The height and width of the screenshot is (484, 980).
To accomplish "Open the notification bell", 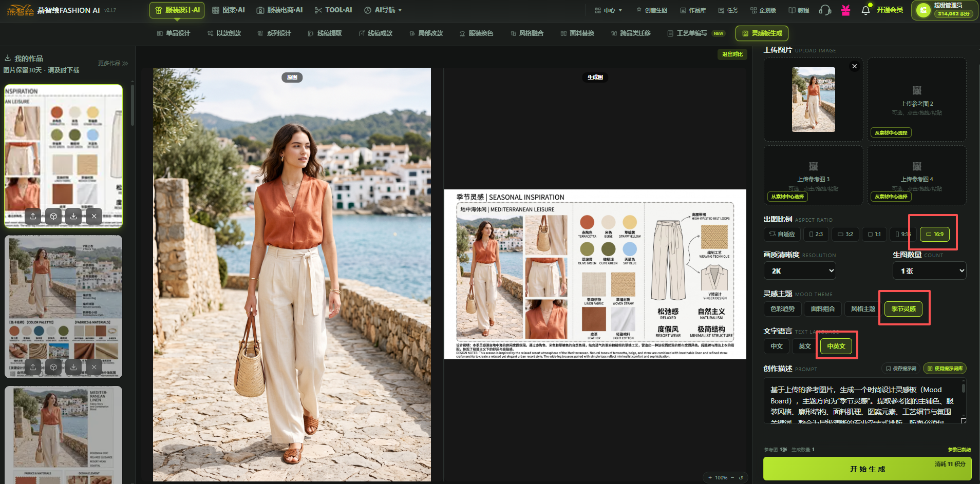I will pyautogui.click(x=865, y=10).
